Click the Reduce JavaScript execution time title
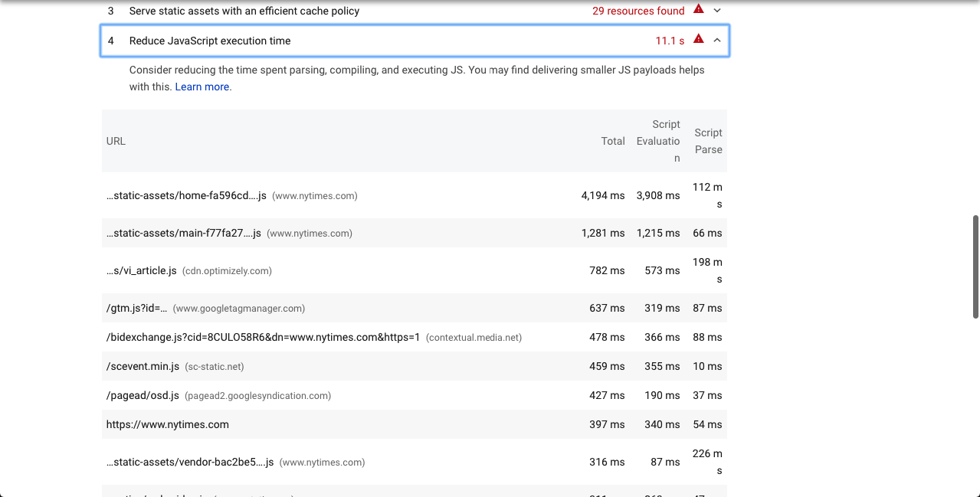Image resolution: width=980 pixels, height=497 pixels. coord(210,41)
